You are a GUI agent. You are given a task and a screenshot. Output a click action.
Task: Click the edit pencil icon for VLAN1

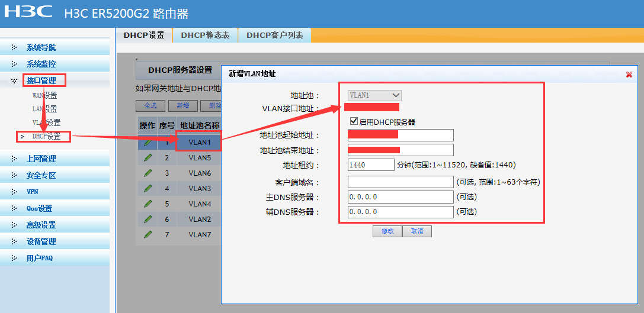[x=148, y=142]
